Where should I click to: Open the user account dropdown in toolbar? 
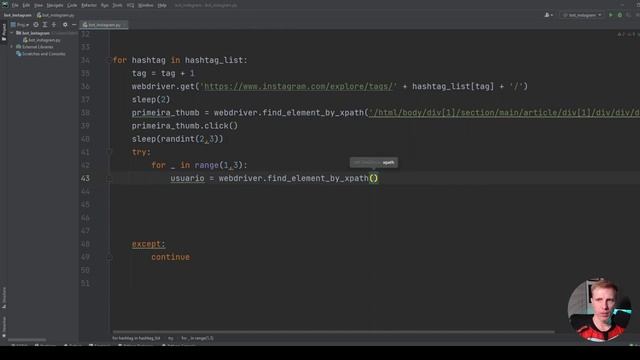[549, 15]
